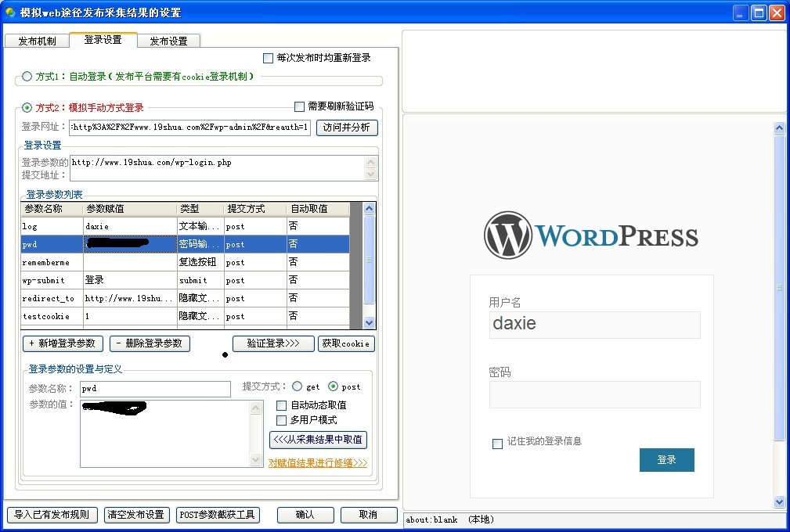Enable 每次发布时均重新登录 checkbox
Image resolution: width=790 pixels, height=532 pixels.
tap(269, 58)
